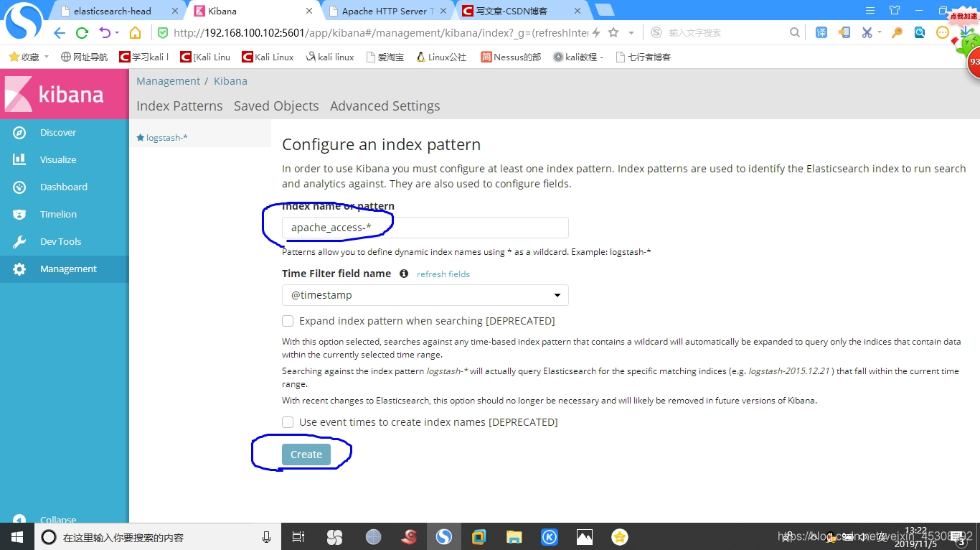Open a new browser tab button
The width and height of the screenshot is (980, 550).
pos(605,10)
